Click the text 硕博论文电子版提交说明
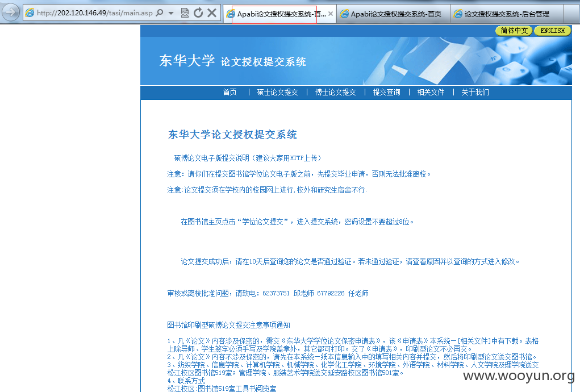 [x=211, y=159]
